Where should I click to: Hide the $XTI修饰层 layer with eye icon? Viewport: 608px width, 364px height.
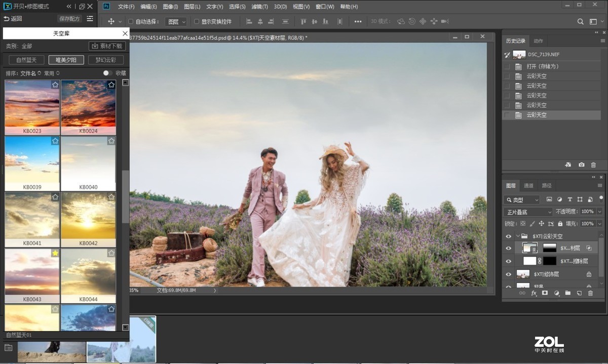(509, 274)
